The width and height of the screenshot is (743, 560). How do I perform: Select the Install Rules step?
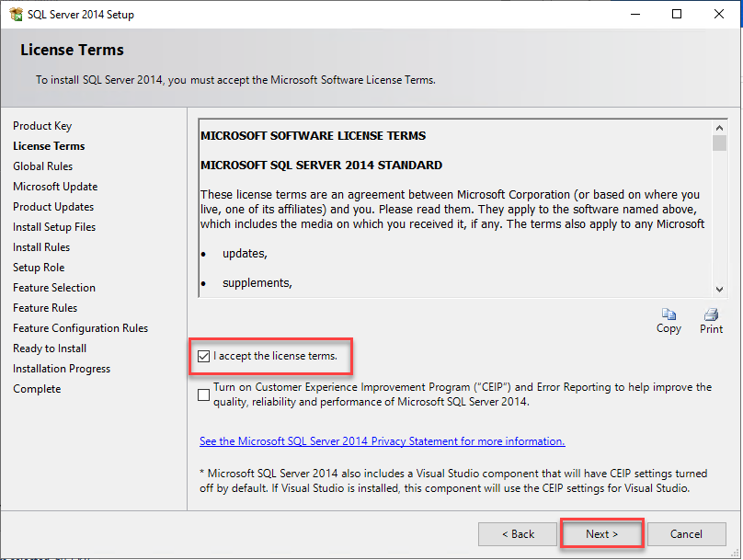tap(41, 247)
